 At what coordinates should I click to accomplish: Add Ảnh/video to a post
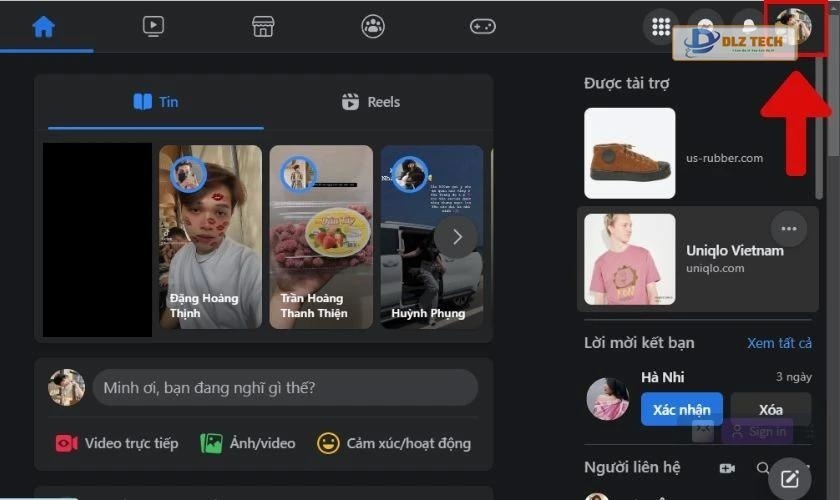tap(248, 444)
